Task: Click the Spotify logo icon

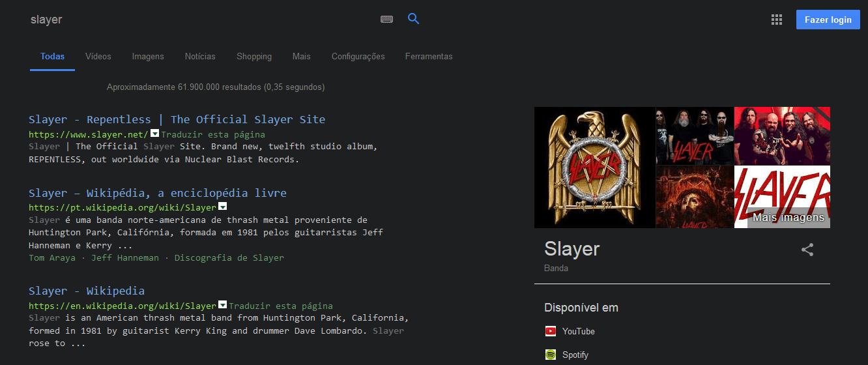Action: 551,355
